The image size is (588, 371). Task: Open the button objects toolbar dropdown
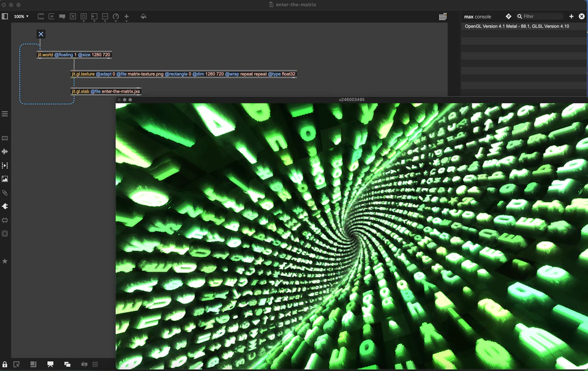[x=84, y=17]
